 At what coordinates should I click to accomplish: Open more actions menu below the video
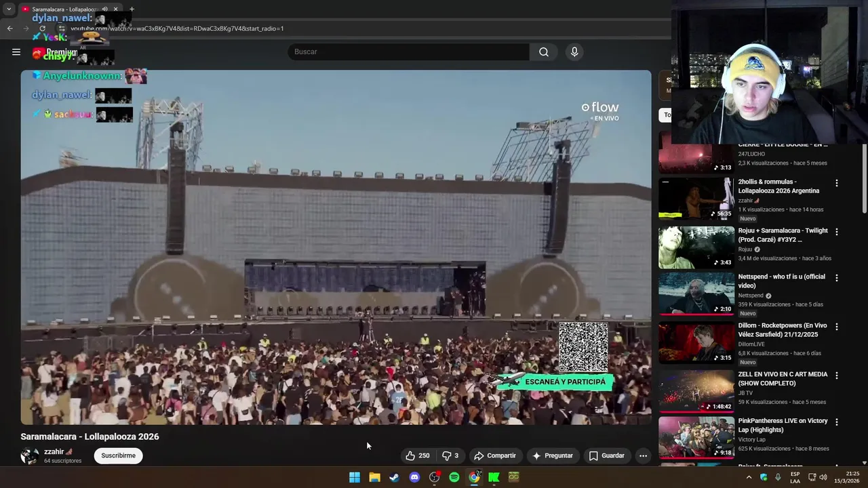pyautogui.click(x=643, y=455)
